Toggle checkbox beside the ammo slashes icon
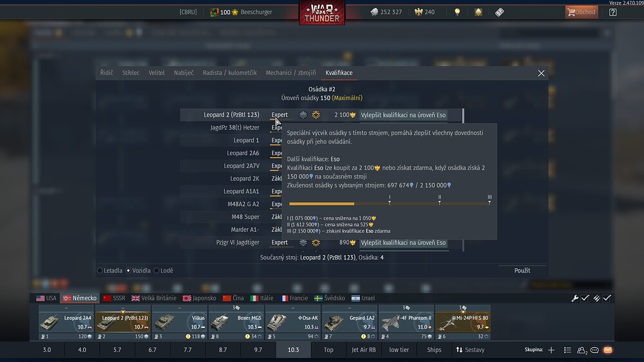Image resolution: width=644 pixels, height=362 pixels. [607, 298]
